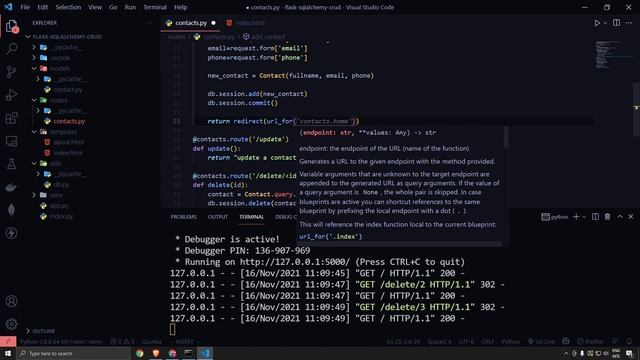640x360 pixels.
Task: Open the File menu
Action: coord(25,7)
